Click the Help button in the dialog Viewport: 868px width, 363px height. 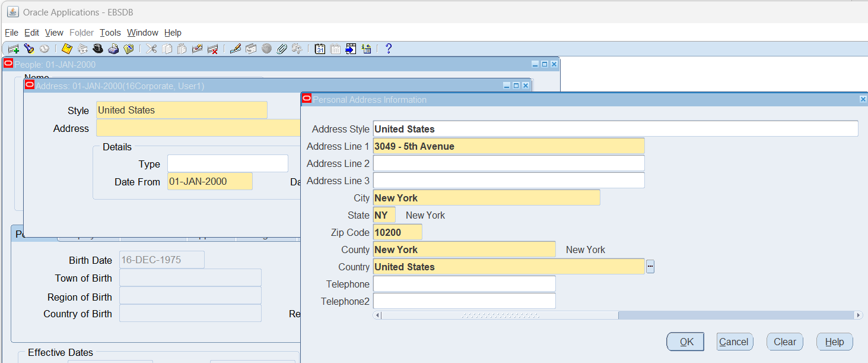pos(834,342)
